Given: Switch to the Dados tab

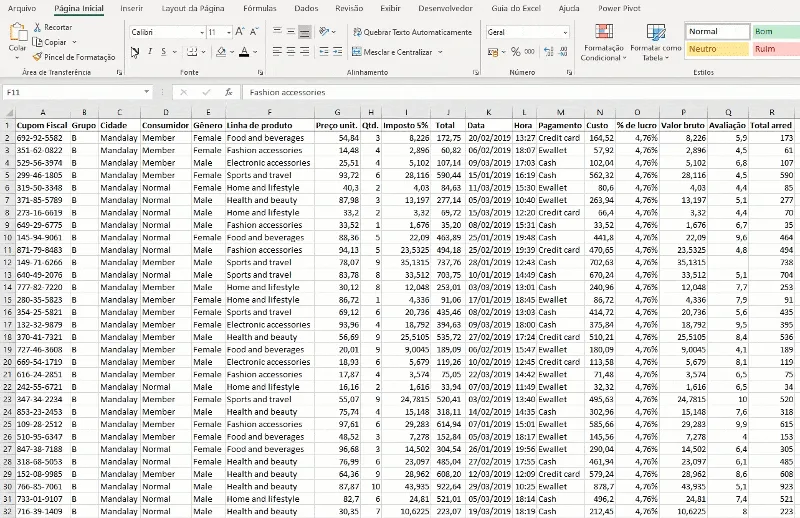Looking at the screenshot, I should [306, 8].
